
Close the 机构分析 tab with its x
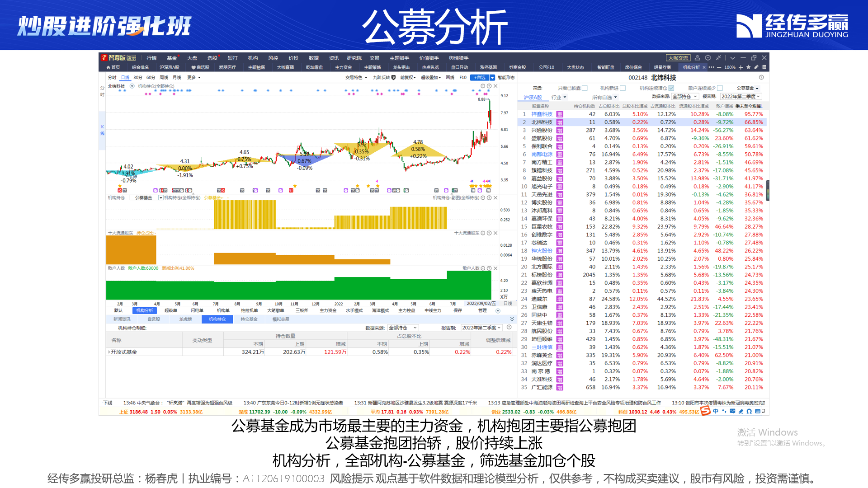point(704,67)
